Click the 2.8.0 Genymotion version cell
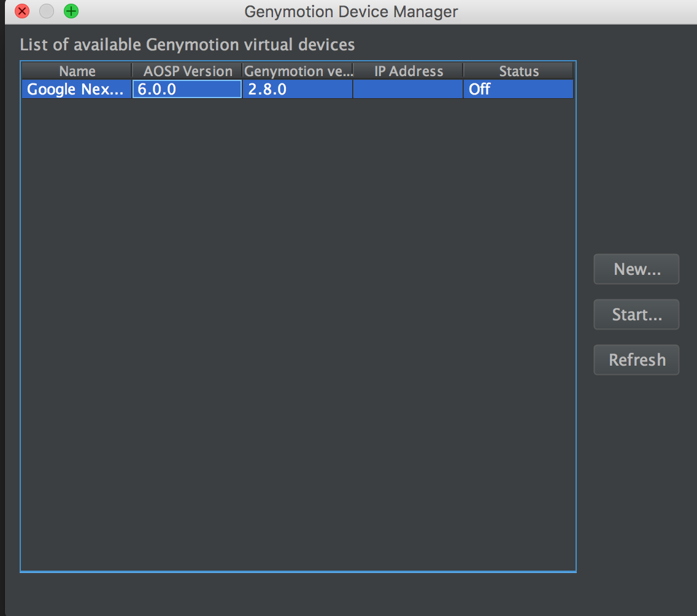The image size is (697, 616). coord(298,90)
